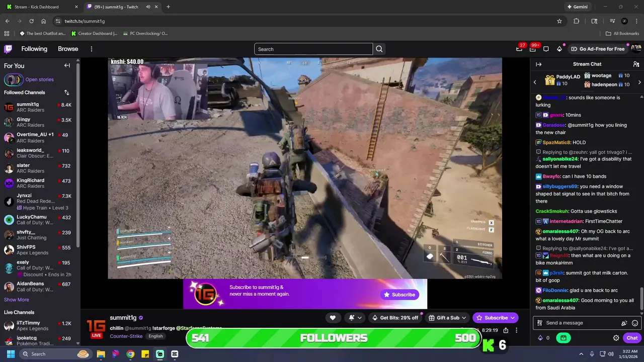Open the emote picker smiley in chat
Screen dimensions: 644x362
click(635, 323)
